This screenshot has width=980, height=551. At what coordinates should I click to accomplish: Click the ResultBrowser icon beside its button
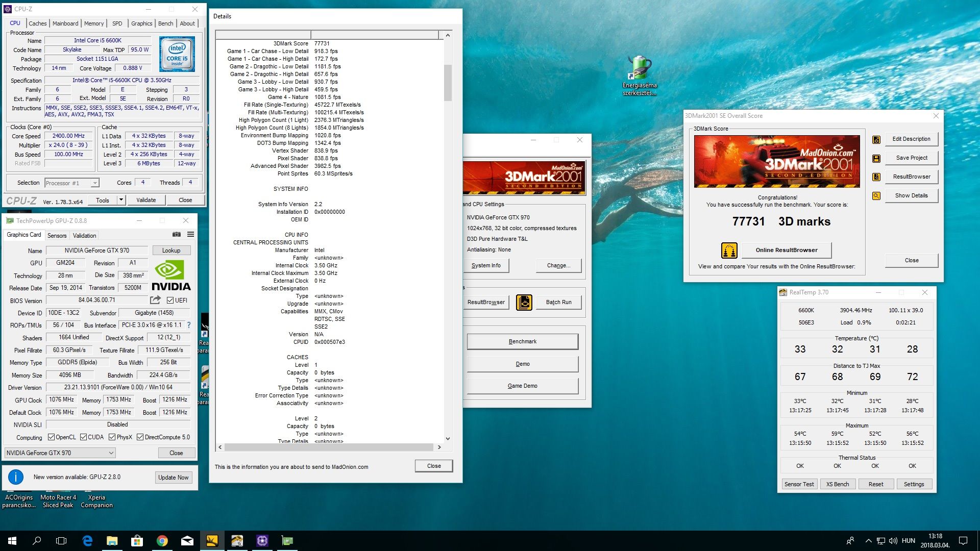pos(876,177)
